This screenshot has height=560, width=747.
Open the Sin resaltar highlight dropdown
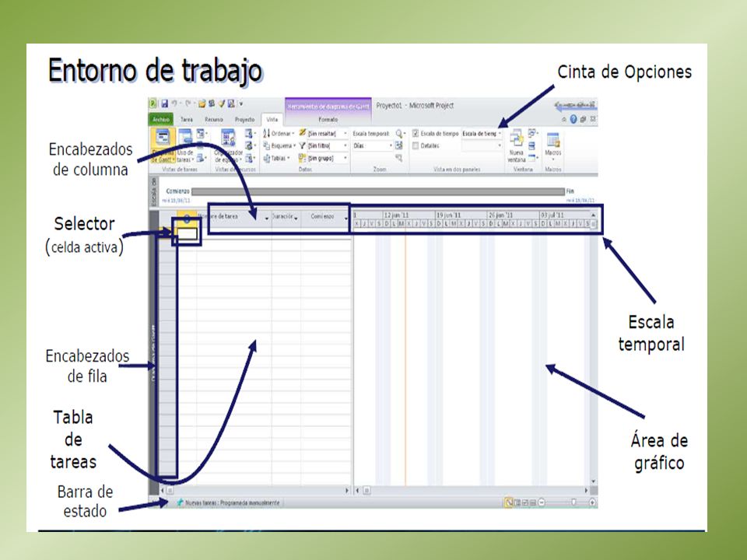coord(345,133)
